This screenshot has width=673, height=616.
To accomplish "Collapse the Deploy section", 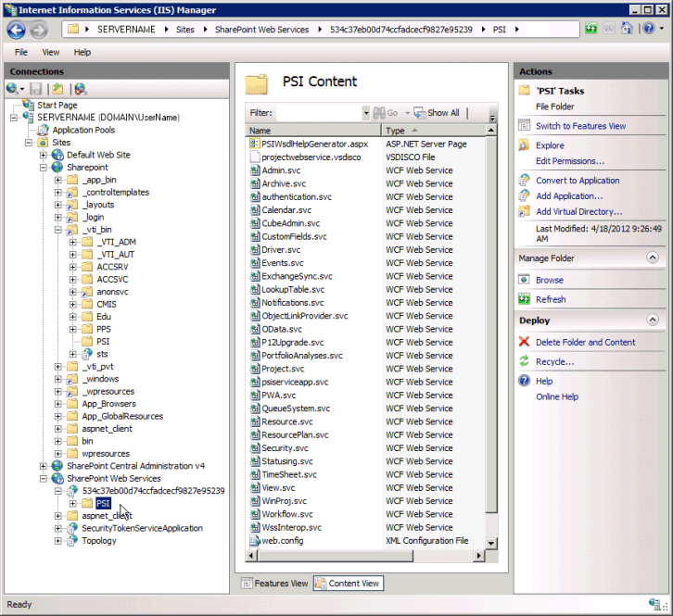I will [653, 320].
